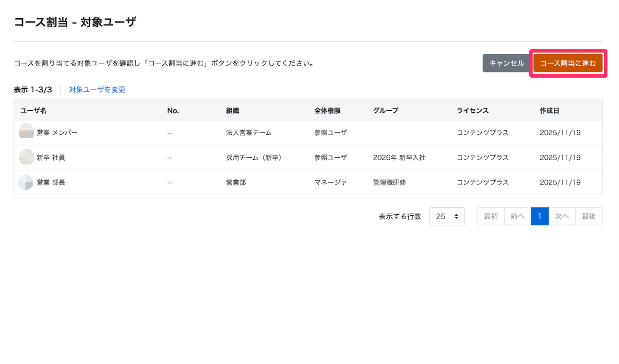Open the 表示する行数 dropdown showing 25
The image size is (619, 364).
[447, 216]
